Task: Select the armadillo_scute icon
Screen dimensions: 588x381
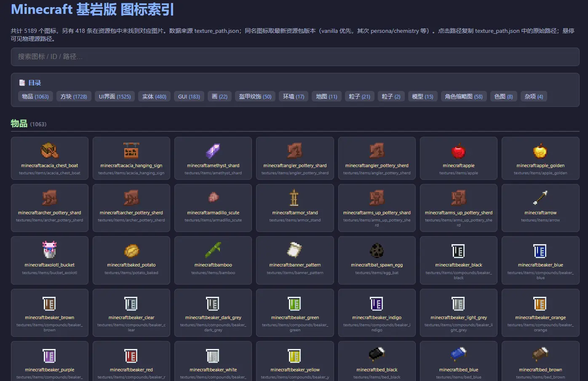Action: click(213, 197)
